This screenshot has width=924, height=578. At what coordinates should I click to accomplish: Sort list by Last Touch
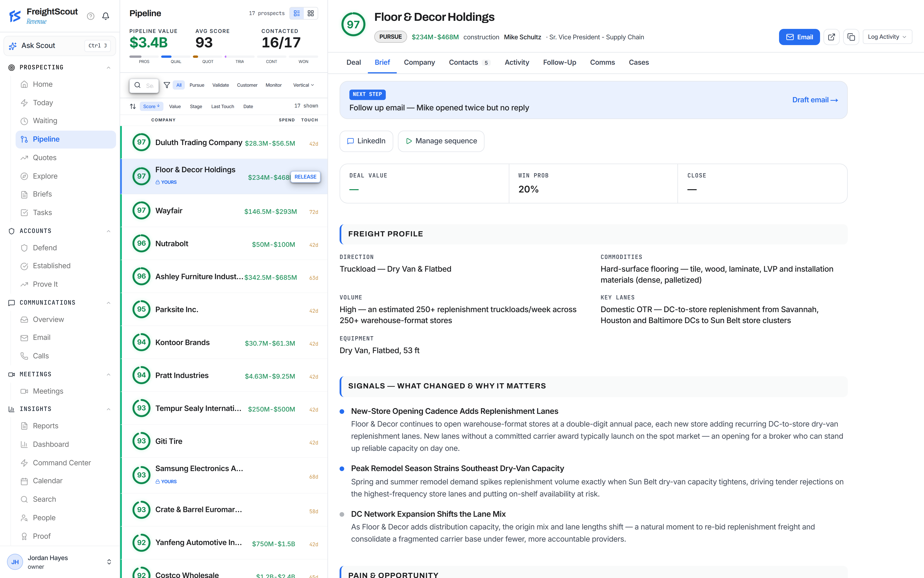[x=223, y=106]
